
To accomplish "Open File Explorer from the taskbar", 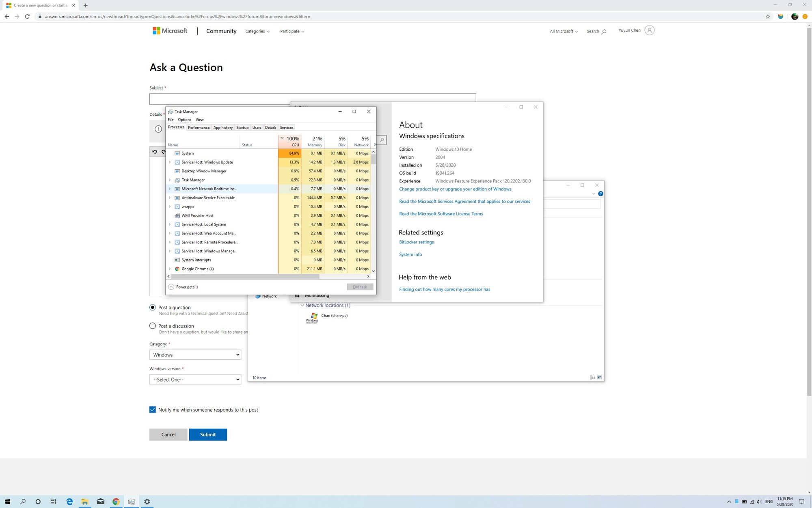I will [x=85, y=501].
